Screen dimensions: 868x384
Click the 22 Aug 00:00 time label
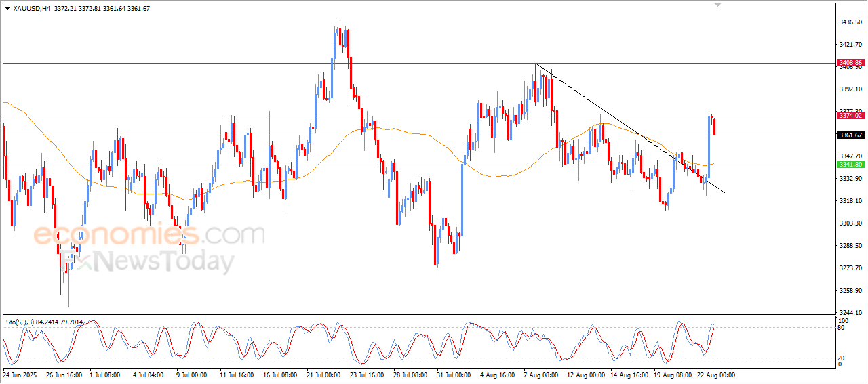click(716, 375)
